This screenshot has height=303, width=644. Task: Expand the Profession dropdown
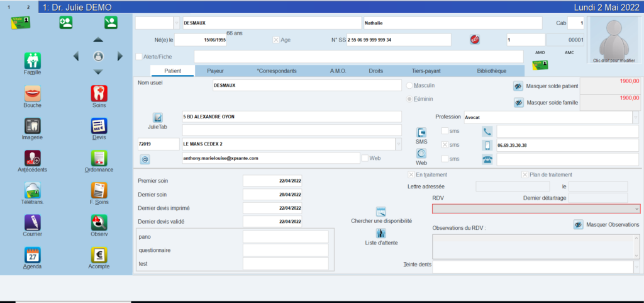636,117
